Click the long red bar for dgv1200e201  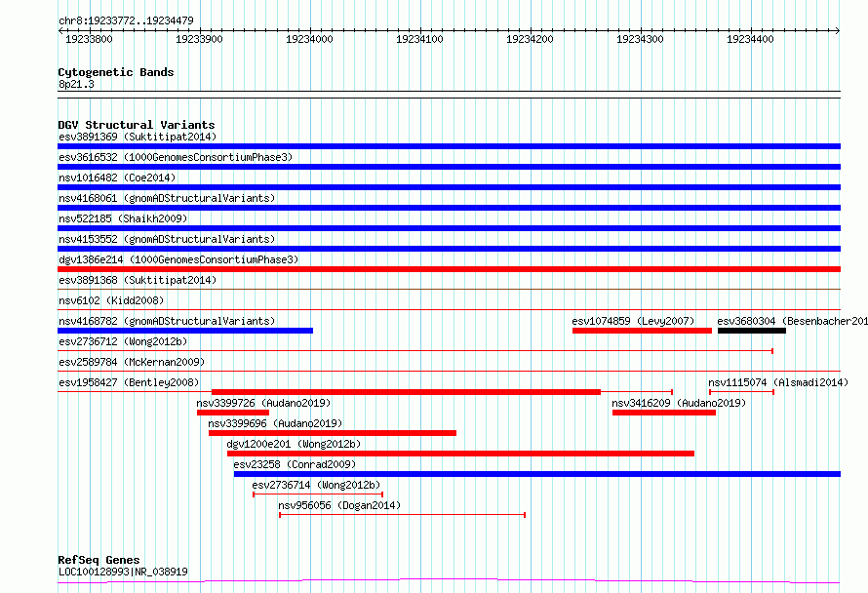coord(461,454)
